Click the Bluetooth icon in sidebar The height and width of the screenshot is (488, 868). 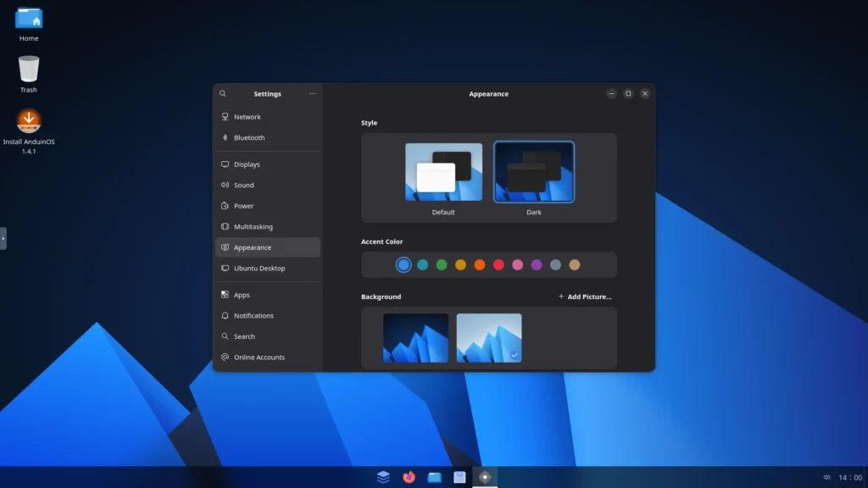click(x=225, y=137)
